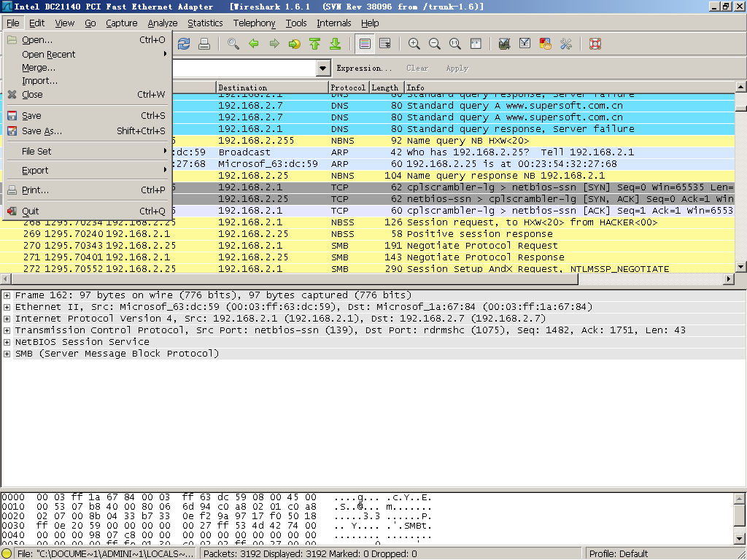Expand Frame 162 tree node
747x560 pixels.
tap(7, 295)
